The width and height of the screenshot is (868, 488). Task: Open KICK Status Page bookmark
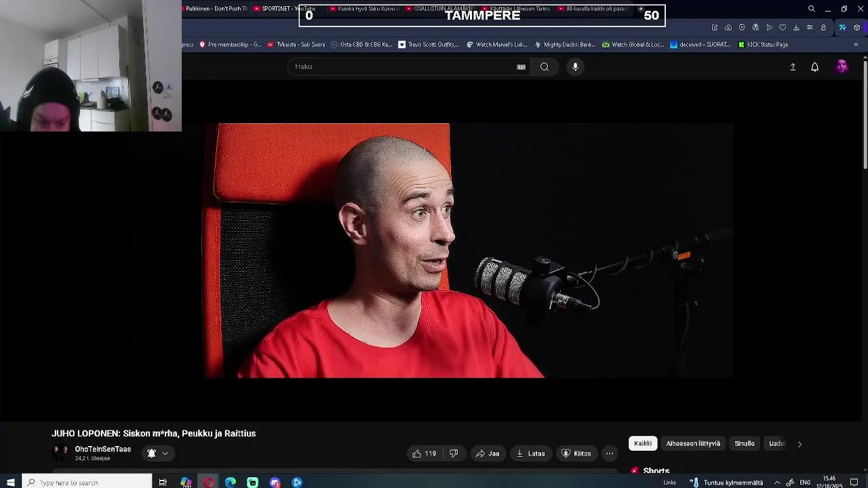pyautogui.click(x=763, y=45)
